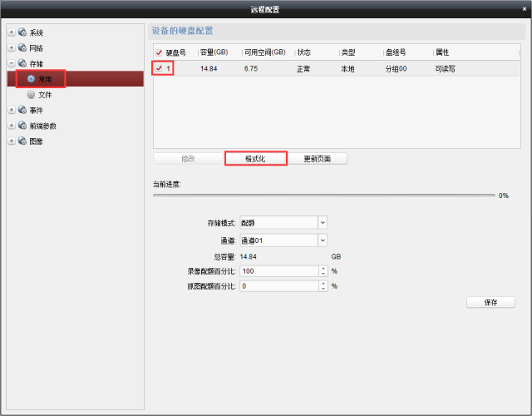The height and width of the screenshot is (416, 532).
Task: Click the 事件 gear icon in the tree
Action: pos(22,110)
